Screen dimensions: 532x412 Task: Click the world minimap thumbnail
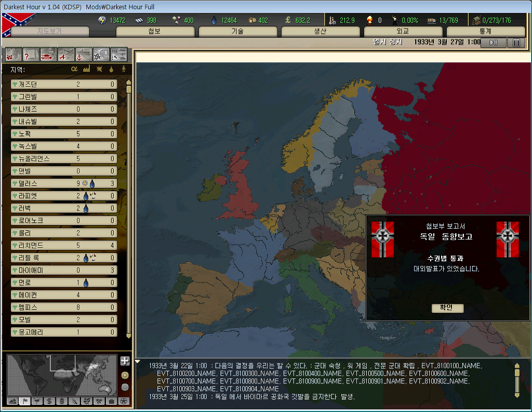62,375
